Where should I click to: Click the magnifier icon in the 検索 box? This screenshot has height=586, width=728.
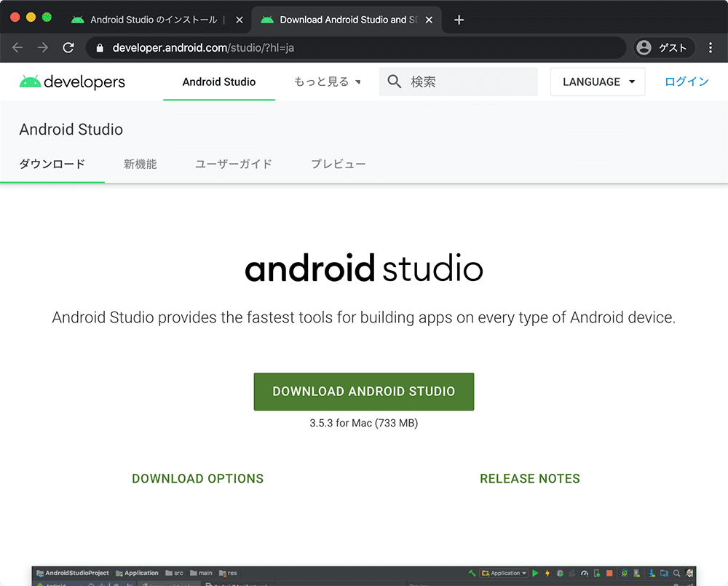click(394, 82)
